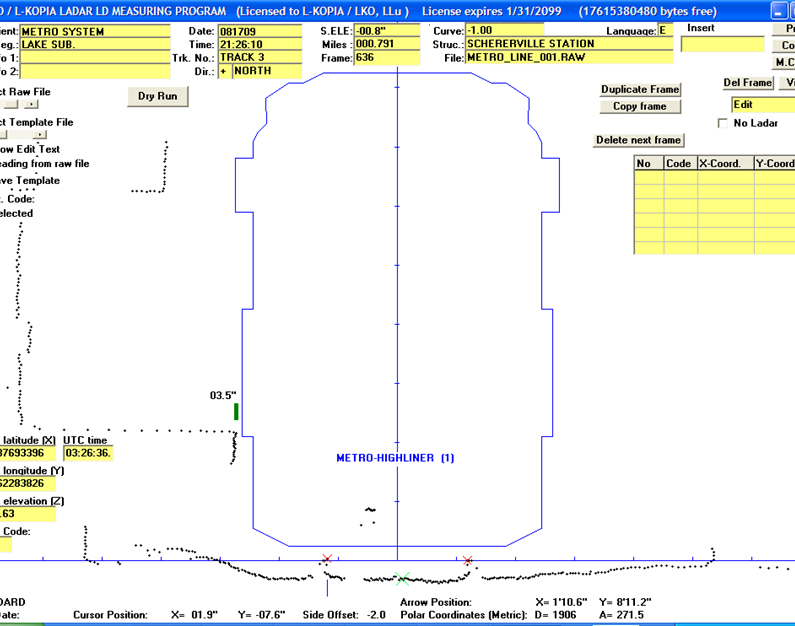Click the Delete next frame button

click(x=638, y=140)
